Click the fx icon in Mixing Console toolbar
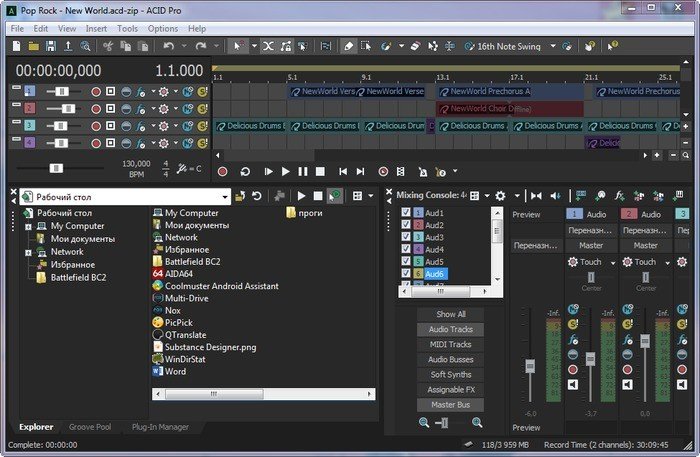The height and width of the screenshot is (457, 700). pos(620,196)
